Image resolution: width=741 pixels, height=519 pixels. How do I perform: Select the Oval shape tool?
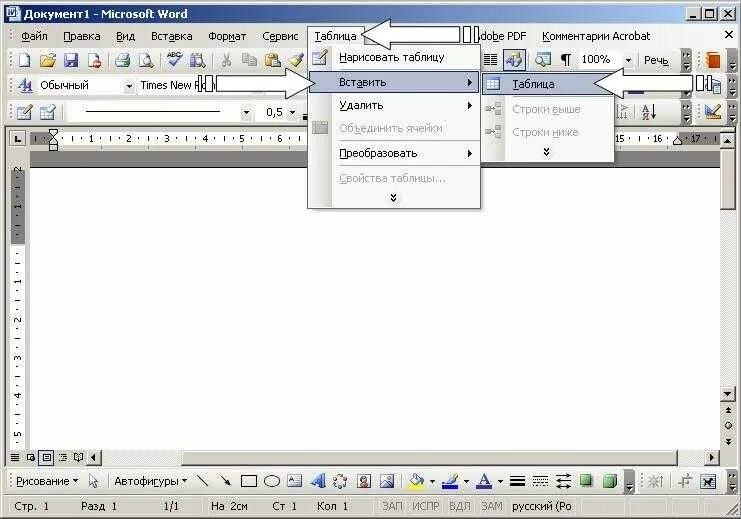tap(272, 481)
